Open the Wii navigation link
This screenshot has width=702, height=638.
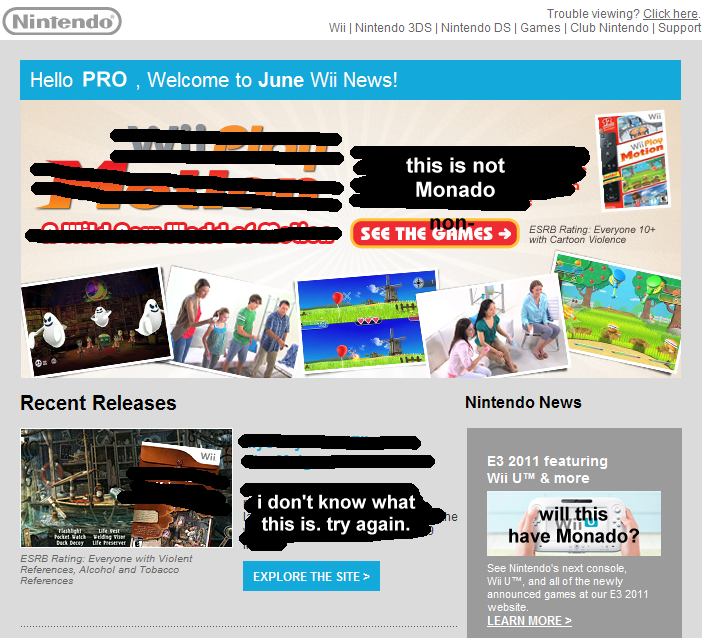(337, 28)
